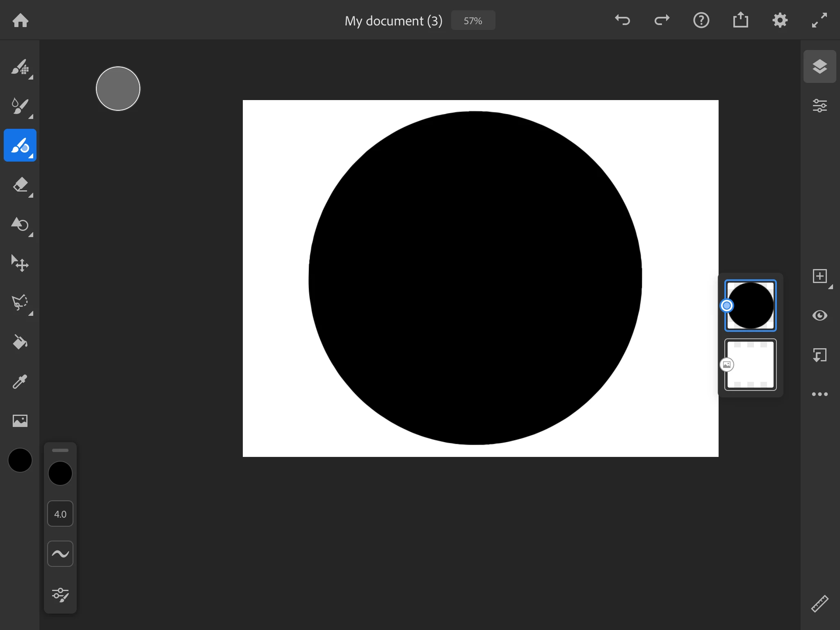This screenshot has height=630, width=840.
Task: Toggle layer visibility eye icon
Action: click(x=819, y=315)
